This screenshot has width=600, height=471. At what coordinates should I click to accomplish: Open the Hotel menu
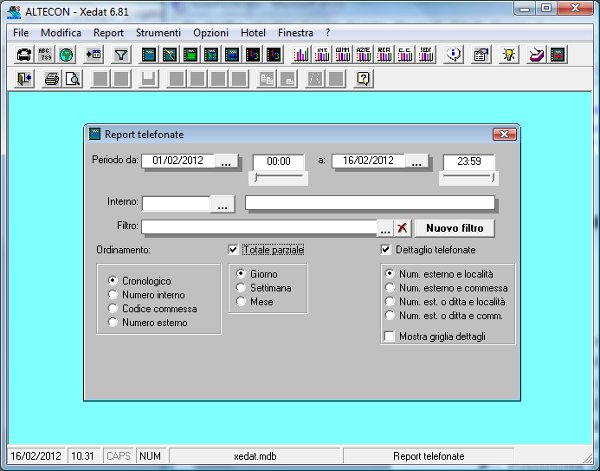(253, 33)
